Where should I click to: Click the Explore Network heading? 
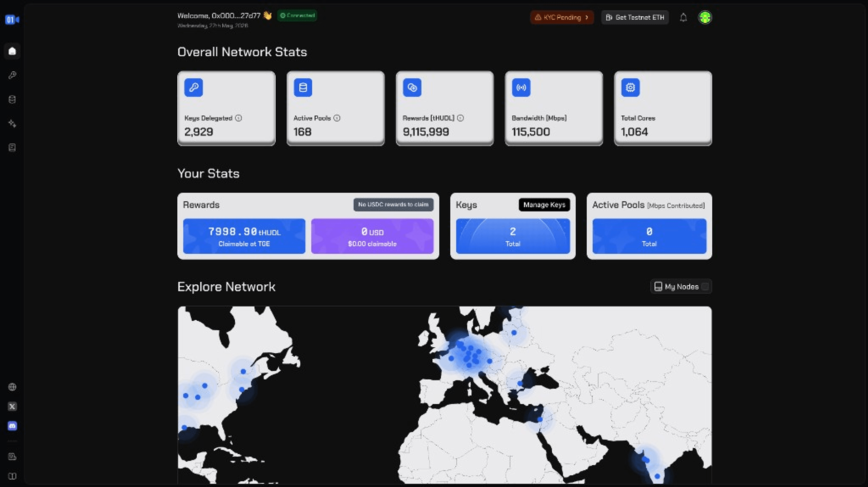click(x=226, y=287)
